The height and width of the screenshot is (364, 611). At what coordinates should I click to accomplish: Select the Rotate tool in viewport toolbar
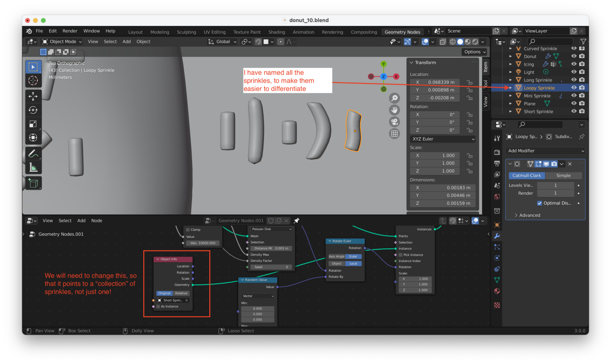click(33, 110)
